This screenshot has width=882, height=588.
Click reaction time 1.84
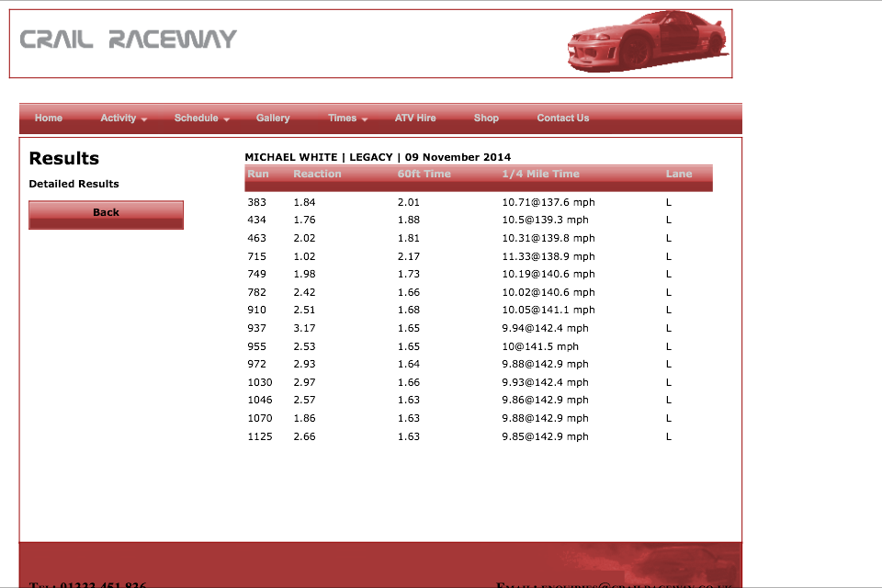coord(304,202)
